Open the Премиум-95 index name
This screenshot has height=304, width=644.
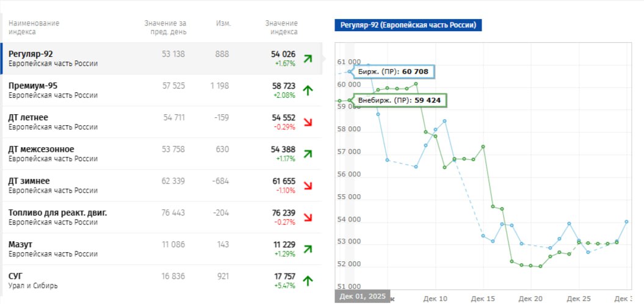tap(33, 85)
